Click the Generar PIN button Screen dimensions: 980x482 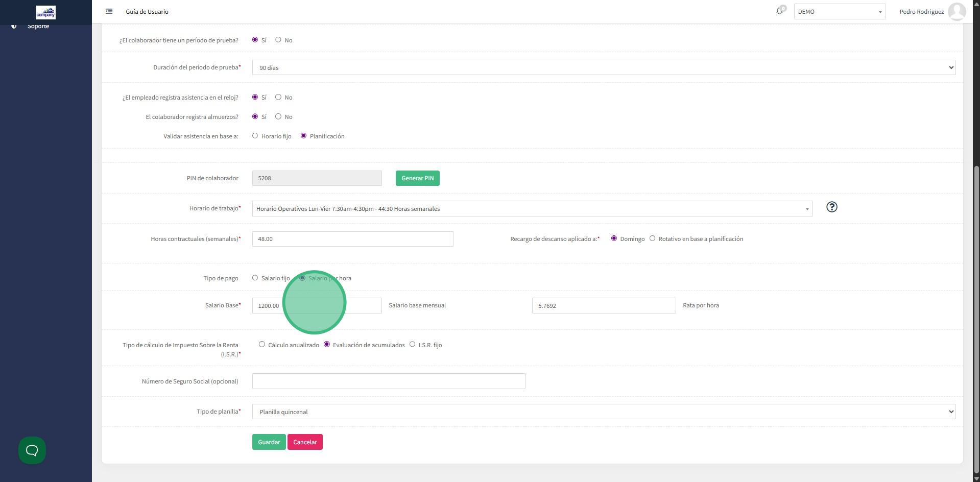pyautogui.click(x=417, y=178)
